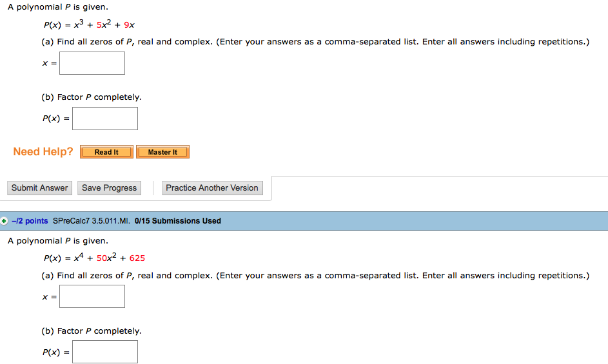Click the red 625 constant term
Viewport: 608px width, 364px height.
[137, 258]
